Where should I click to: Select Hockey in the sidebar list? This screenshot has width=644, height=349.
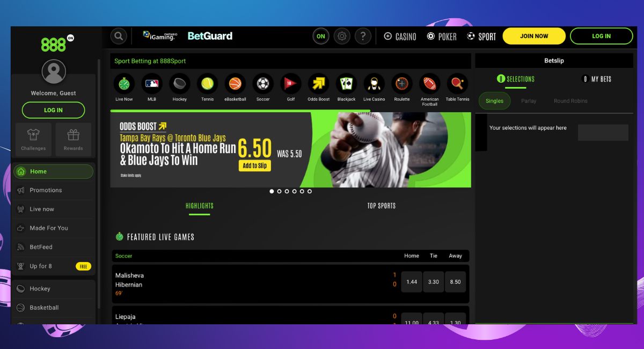point(53,289)
